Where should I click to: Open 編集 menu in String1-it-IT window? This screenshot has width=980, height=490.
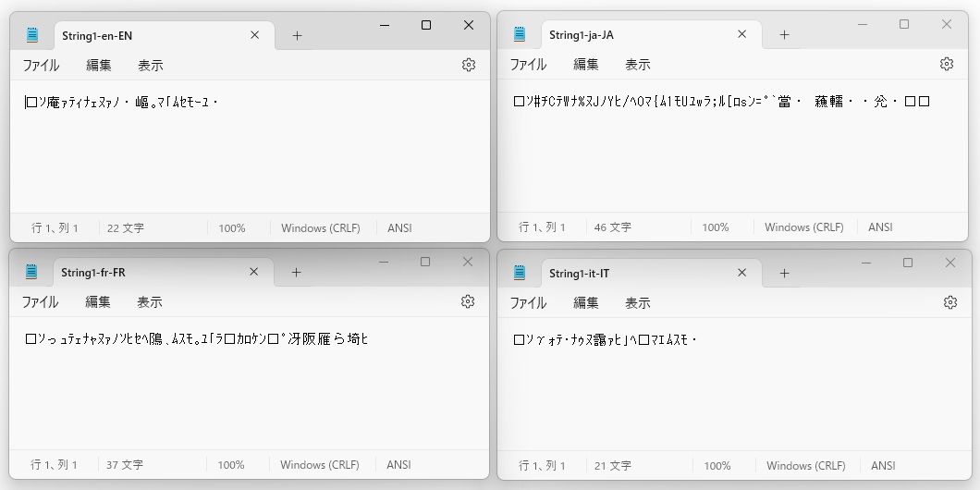coord(585,303)
